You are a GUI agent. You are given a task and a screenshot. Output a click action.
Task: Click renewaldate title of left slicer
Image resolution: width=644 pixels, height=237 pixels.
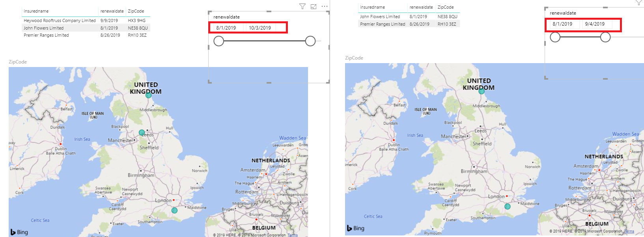[227, 17]
